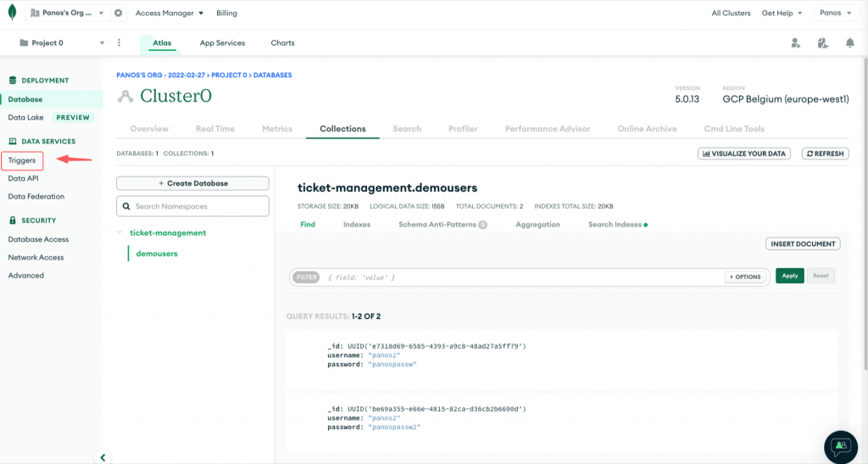Open Data Lake in the sidebar
This screenshot has width=868, height=464.
click(25, 117)
